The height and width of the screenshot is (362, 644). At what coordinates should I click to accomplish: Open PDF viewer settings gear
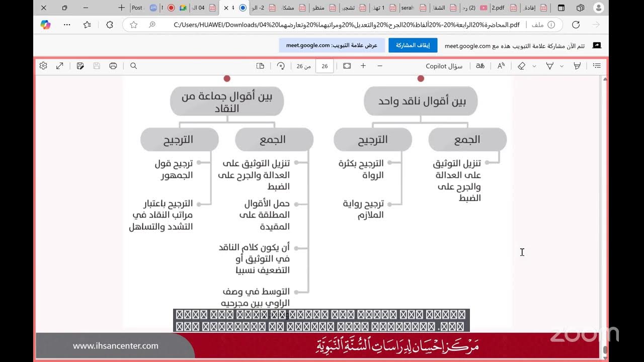point(43,66)
